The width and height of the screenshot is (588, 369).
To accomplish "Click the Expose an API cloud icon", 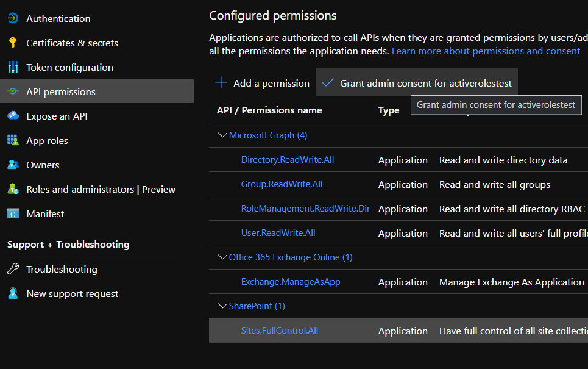I will (x=13, y=115).
